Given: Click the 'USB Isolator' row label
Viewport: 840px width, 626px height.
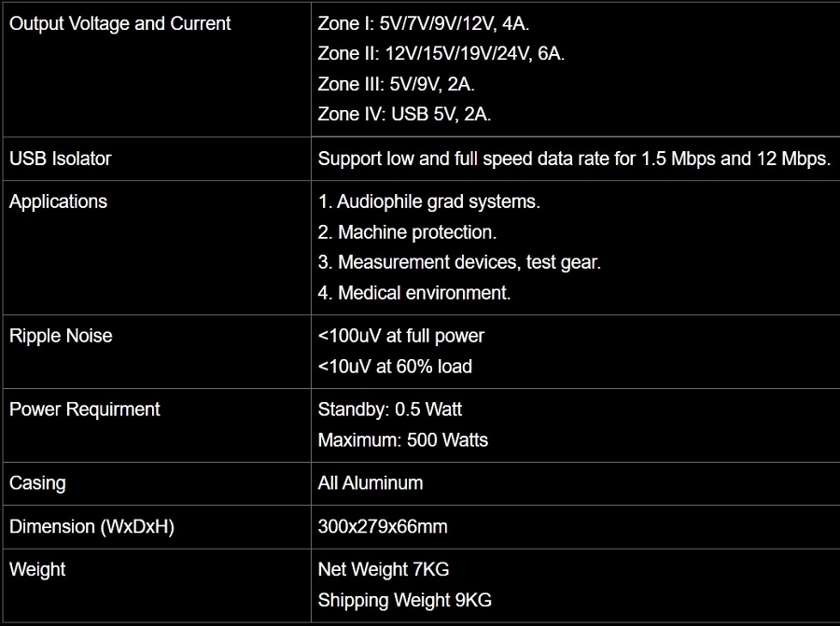Looking at the screenshot, I should [60, 159].
